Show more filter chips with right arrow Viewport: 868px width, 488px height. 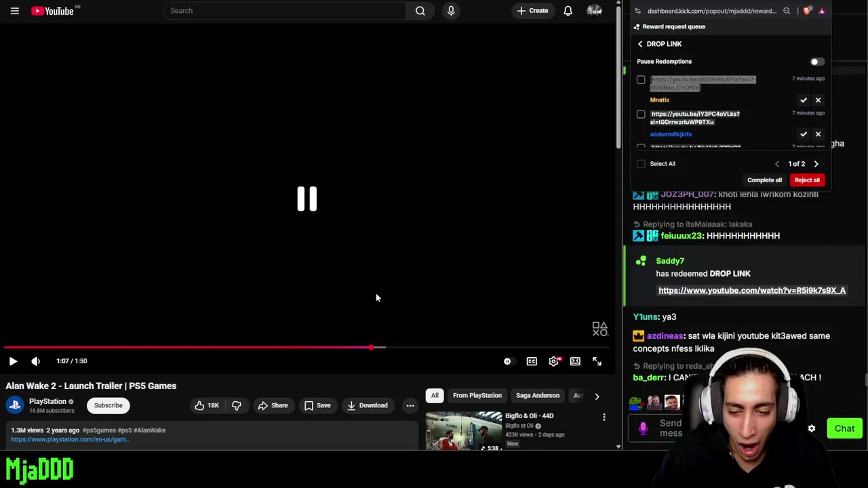[597, 396]
